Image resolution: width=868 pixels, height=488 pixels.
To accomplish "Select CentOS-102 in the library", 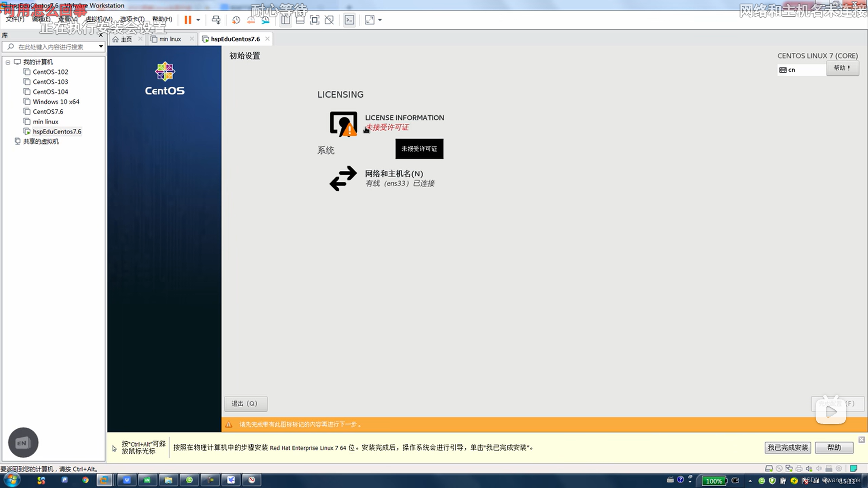I will coord(46,72).
